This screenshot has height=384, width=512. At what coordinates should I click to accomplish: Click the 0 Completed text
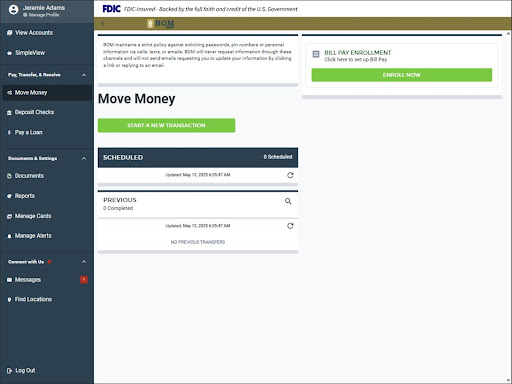point(118,208)
